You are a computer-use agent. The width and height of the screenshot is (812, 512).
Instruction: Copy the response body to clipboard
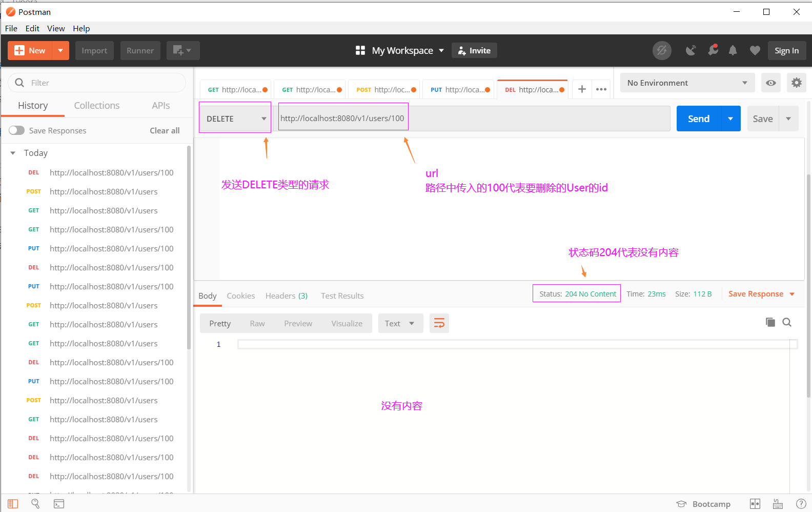point(770,322)
